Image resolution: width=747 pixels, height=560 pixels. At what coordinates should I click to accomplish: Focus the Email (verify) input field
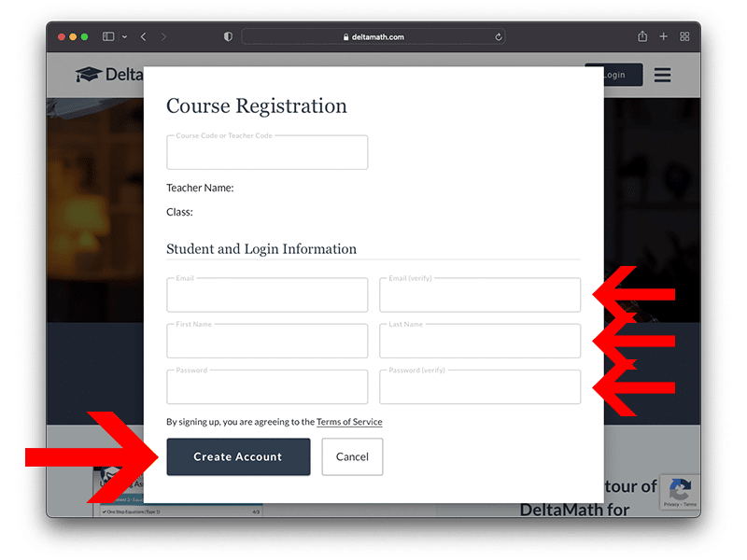coord(480,295)
